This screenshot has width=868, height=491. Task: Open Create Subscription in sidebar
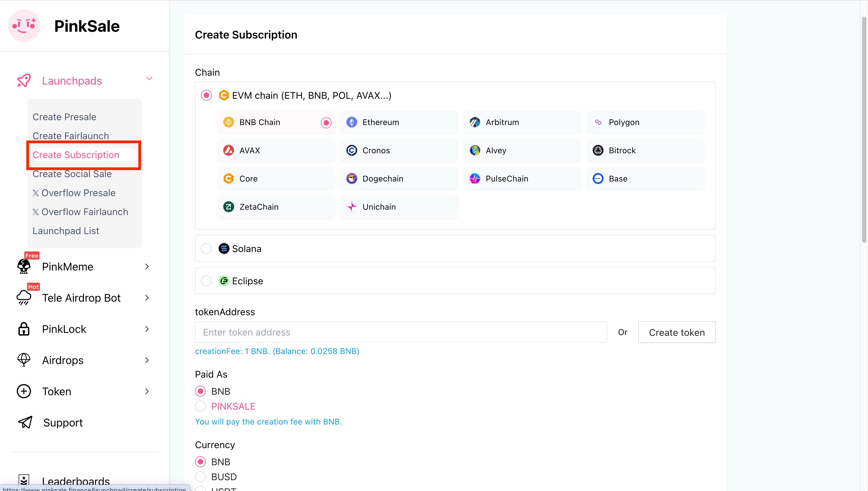tap(76, 155)
